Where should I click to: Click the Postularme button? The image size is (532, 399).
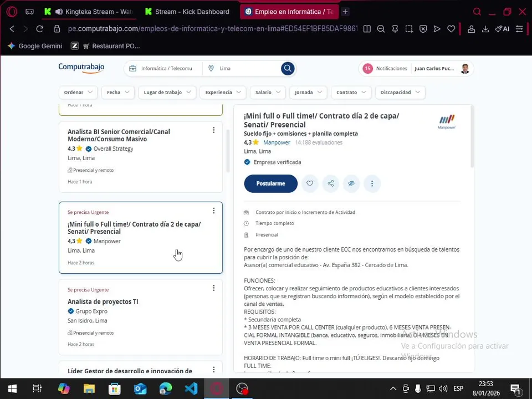click(270, 183)
